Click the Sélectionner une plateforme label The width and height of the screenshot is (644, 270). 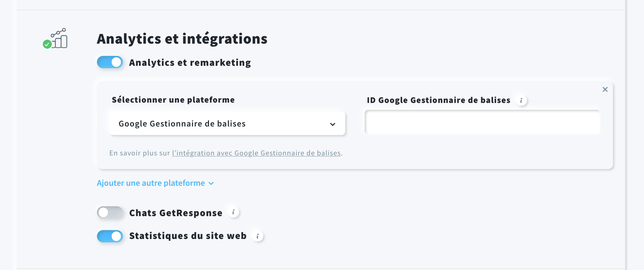[173, 100]
